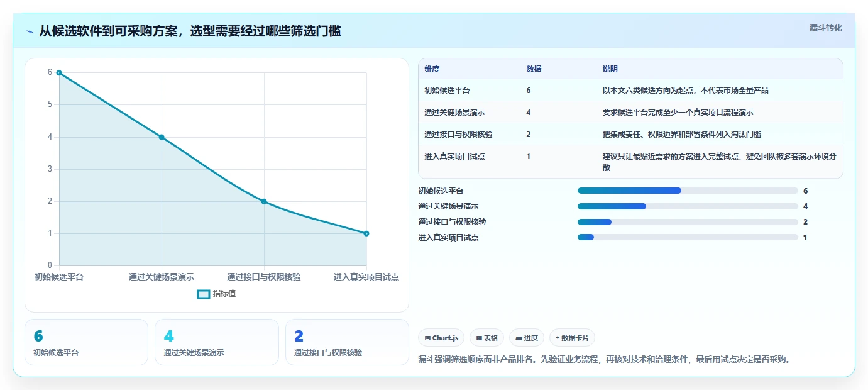Image resolution: width=868 pixels, height=390 pixels.
Task: Open the stat card showing 4
Action: click(x=217, y=342)
